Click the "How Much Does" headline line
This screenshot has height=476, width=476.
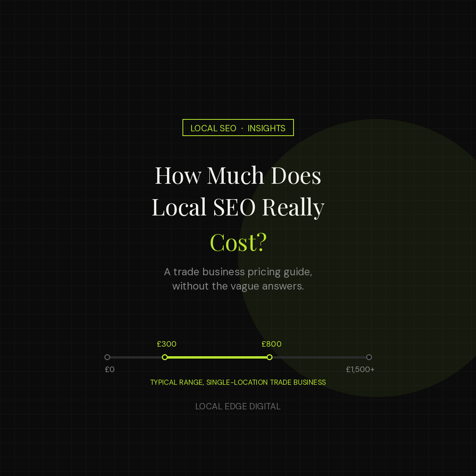pyautogui.click(x=238, y=175)
